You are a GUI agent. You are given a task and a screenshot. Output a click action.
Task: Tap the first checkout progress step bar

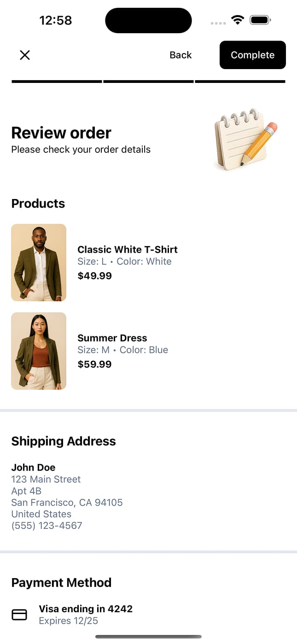pyautogui.click(x=56, y=81)
